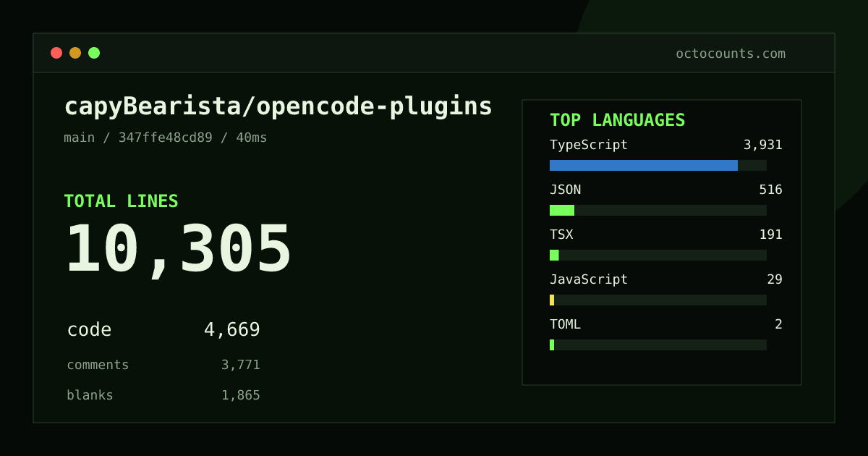
Task: Click the TSX language label
Action: [561, 235]
